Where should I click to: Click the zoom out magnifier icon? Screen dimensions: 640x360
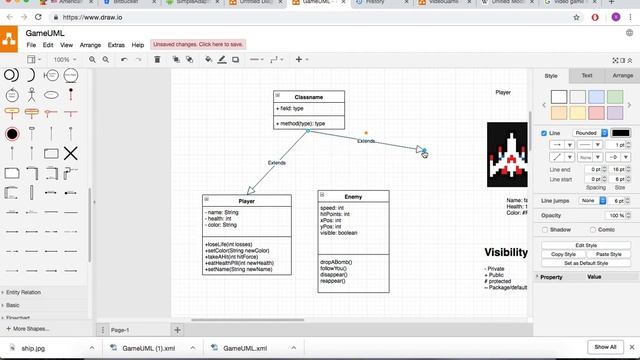click(x=106, y=60)
